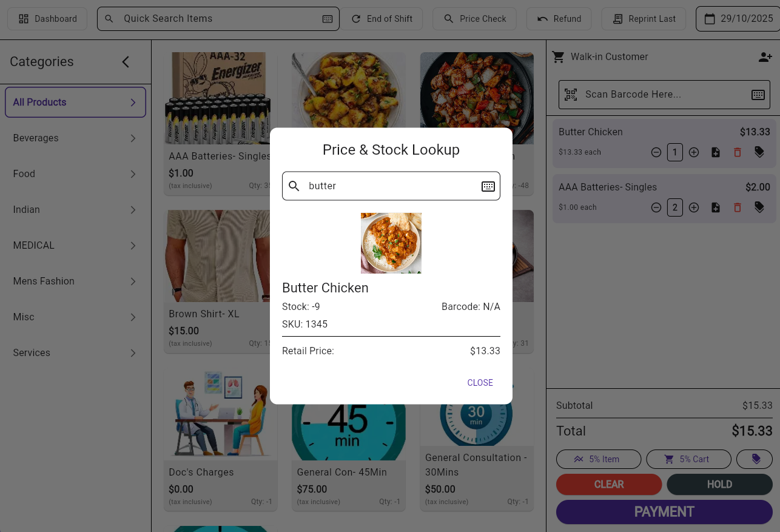Click the add customer icon
780x532 pixels.
[x=765, y=57]
